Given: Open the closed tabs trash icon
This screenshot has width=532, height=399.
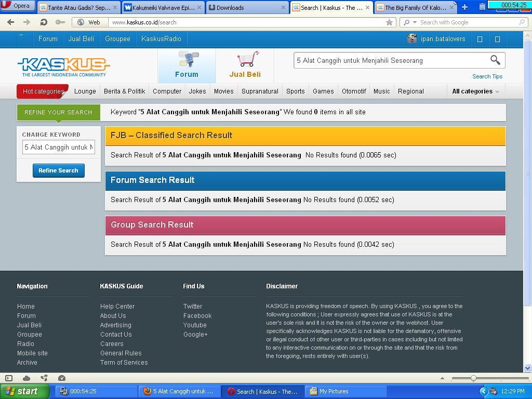Looking at the screenshot, I should (482, 7).
